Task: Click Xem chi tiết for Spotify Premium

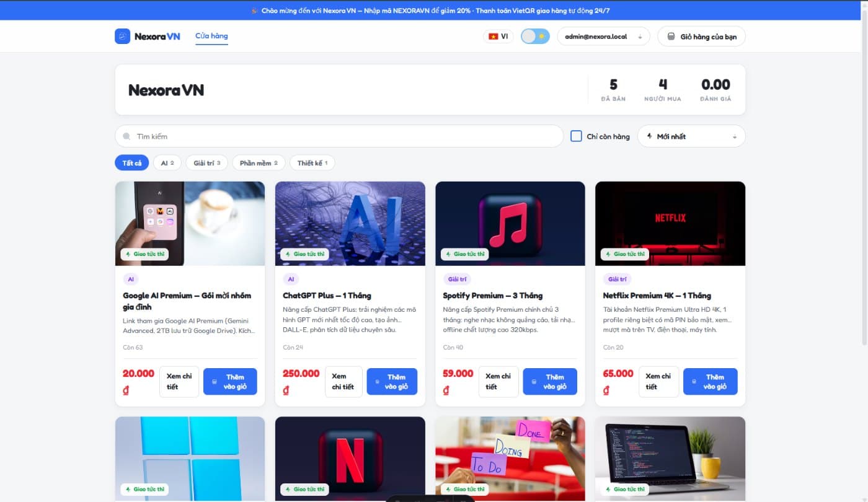Action: (x=498, y=382)
